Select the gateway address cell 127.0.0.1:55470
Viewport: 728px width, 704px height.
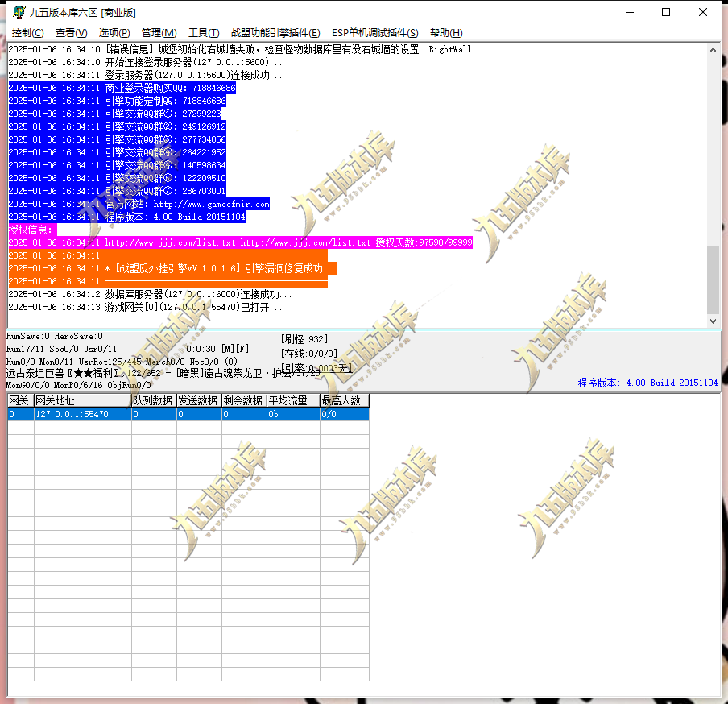click(83, 414)
